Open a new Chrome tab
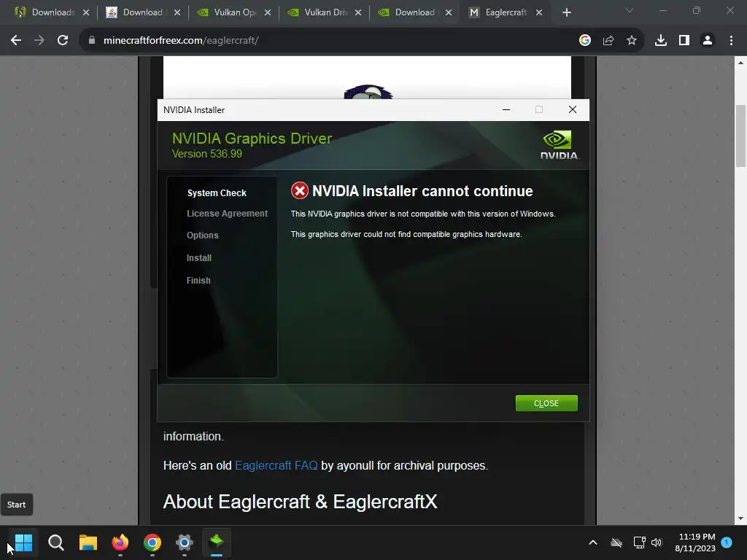The width and height of the screenshot is (747, 560). tap(566, 12)
